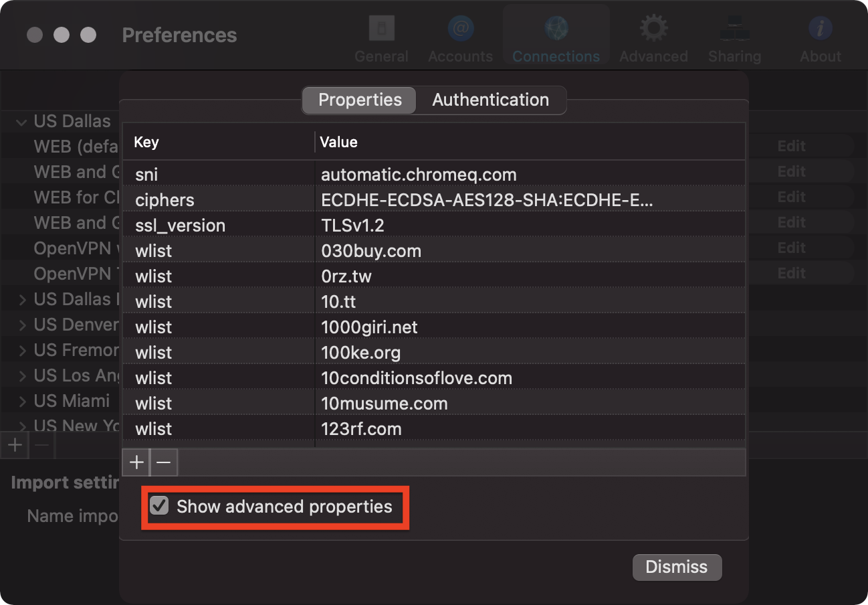The width and height of the screenshot is (868, 605).
Task: Expand the US Miami server group
Action: pyautogui.click(x=22, y=402)
